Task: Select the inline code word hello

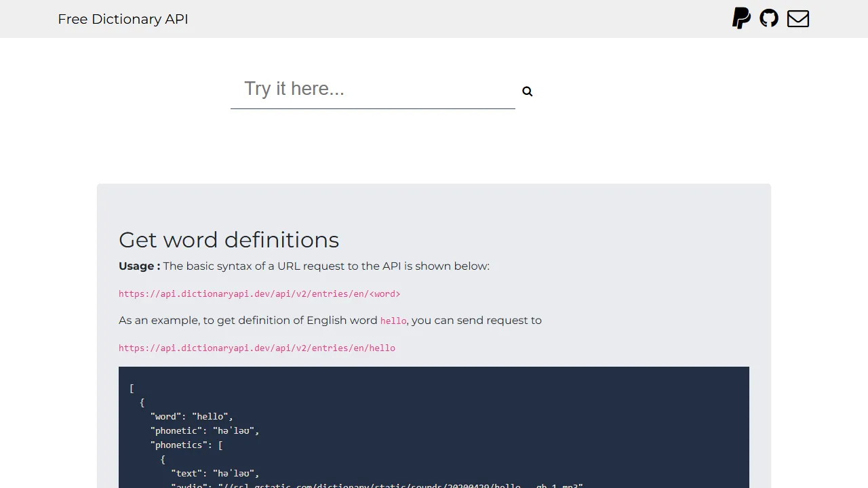Action: [x=393, y=321]
